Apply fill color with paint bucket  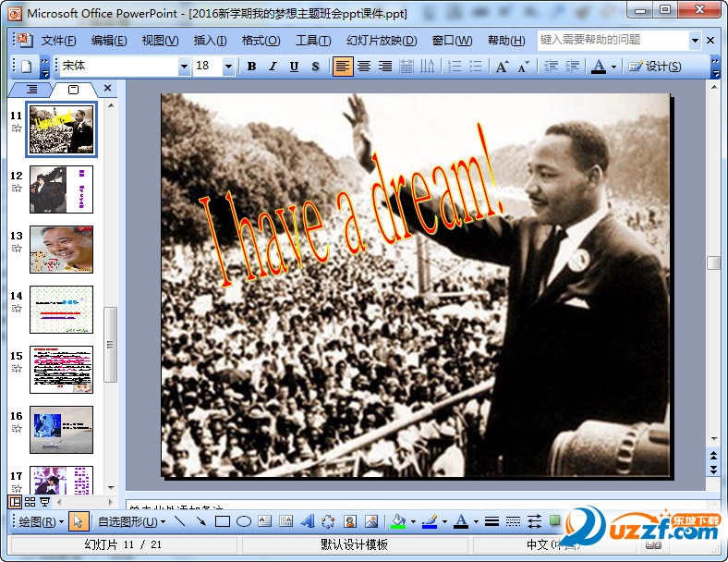pos(398,521)
